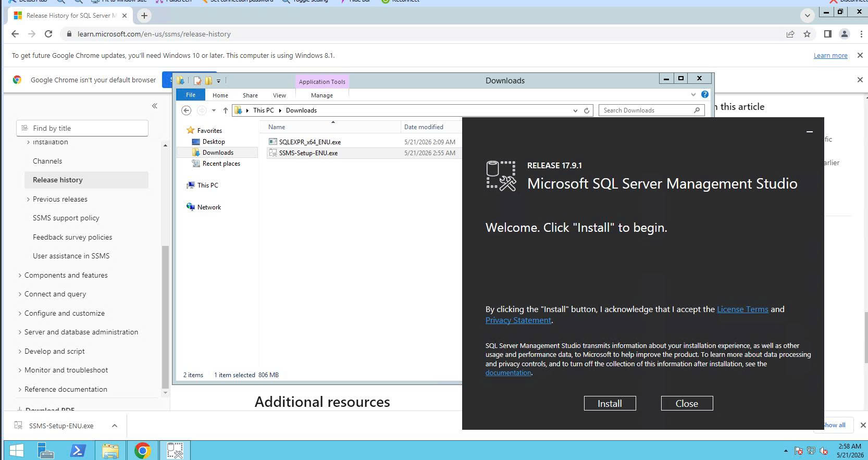Select SSMS-Setup-ENU.exe in file list
The width and height of the screenshot is (868, 460).
tap(308, 153)
